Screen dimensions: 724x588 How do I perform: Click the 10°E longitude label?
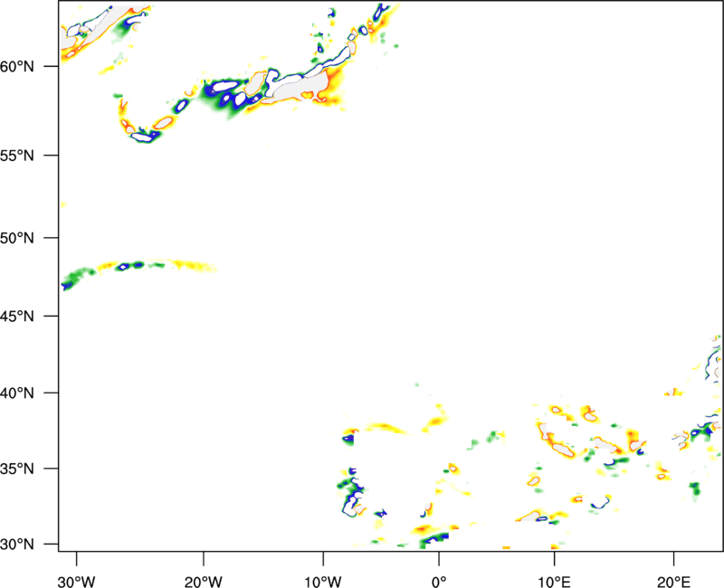click(554, 582)
